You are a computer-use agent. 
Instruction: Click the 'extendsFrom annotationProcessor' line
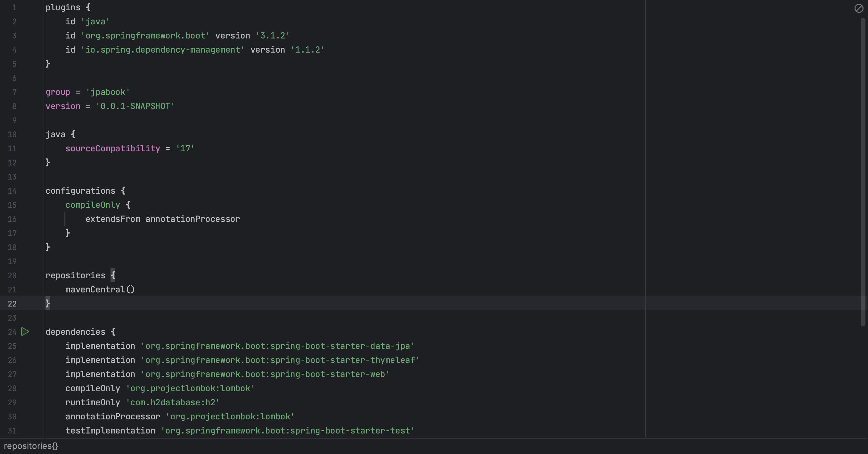tap(163, 219)
